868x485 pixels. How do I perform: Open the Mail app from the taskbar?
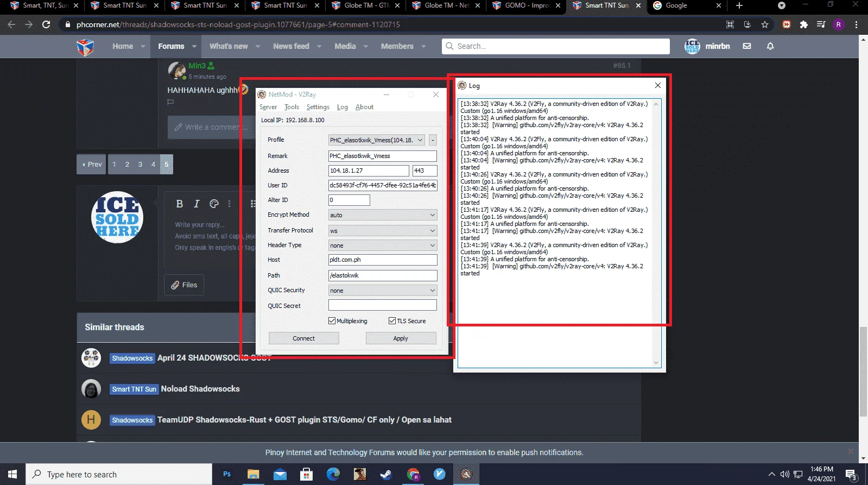click(280, 474)
